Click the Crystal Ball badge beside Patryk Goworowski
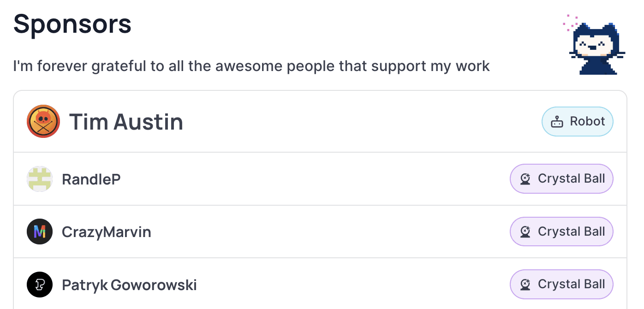 [x=561, y=285]
